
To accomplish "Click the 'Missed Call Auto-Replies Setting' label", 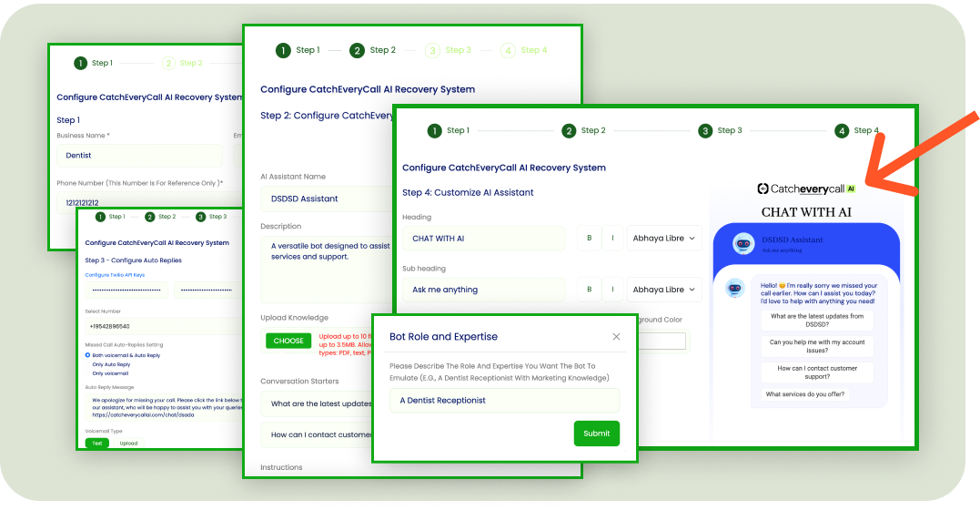I will pyautogui.click(x=124, y=345).
